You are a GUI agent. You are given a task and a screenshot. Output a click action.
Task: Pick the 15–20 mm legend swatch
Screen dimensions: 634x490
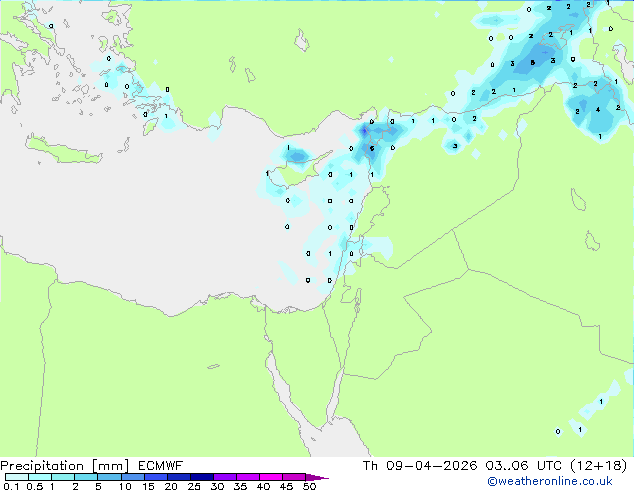coord(155,477)
